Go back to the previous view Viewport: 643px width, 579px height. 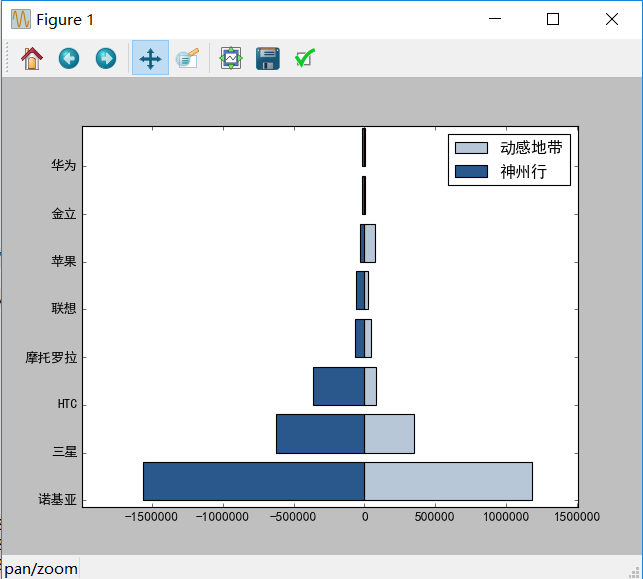click(69, 58)
